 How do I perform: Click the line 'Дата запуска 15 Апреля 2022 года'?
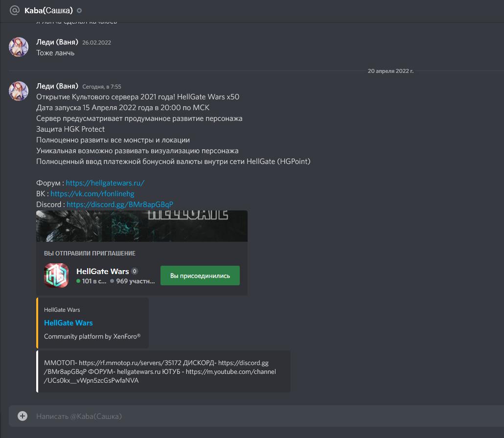[123, 108]
